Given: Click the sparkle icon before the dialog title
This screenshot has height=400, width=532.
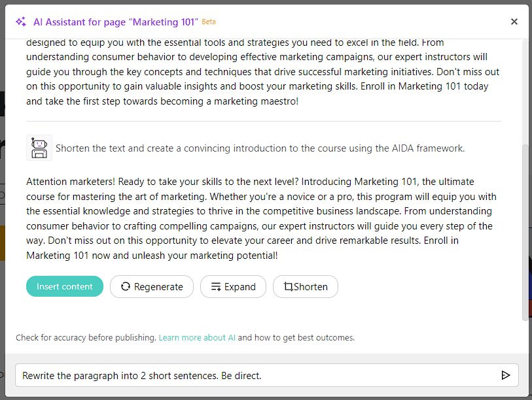Looking at the screenshot, I should pyautogui.click(x=20, y=22).
